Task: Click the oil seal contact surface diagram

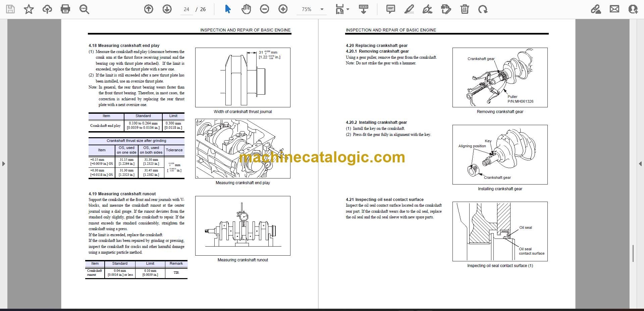Action: coord(500,231)
